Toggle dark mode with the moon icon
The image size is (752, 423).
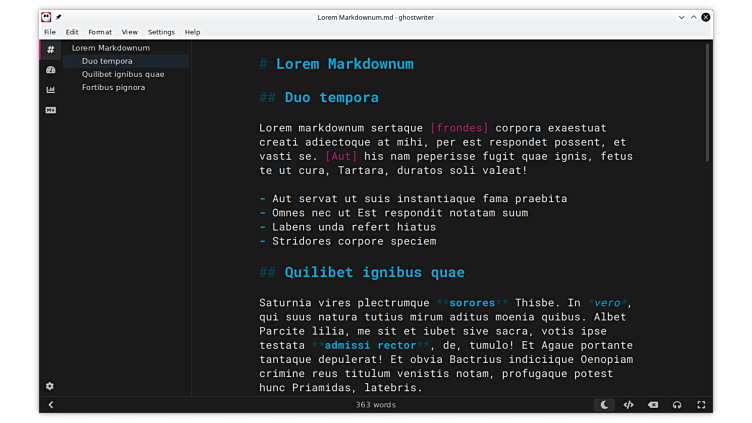click(x=605, y=405)
